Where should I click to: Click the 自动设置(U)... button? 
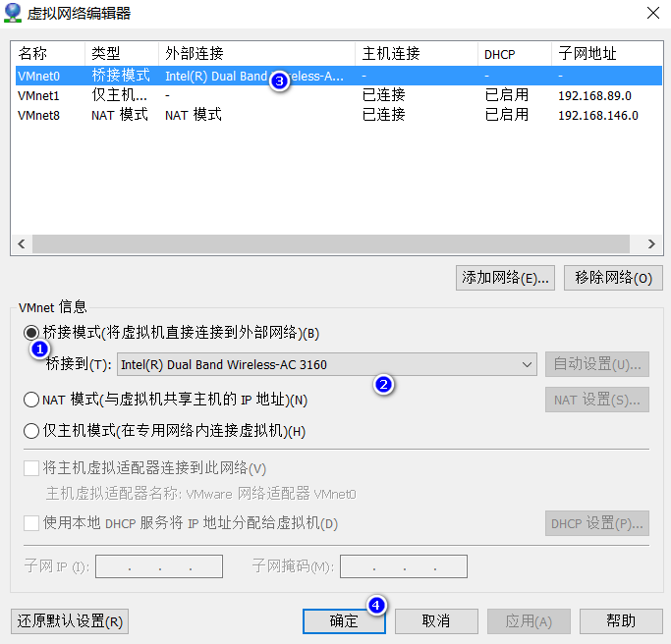point(597,364)
